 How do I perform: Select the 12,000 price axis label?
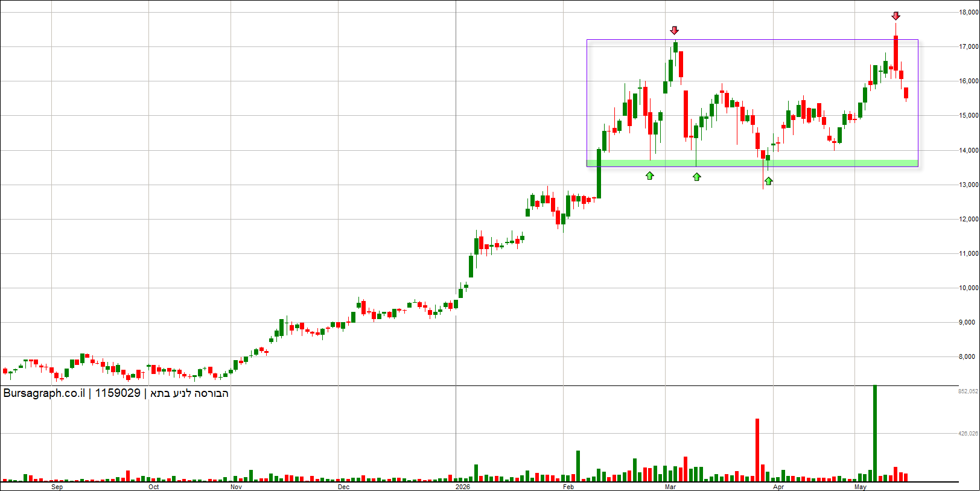click(x=969, y=219)
